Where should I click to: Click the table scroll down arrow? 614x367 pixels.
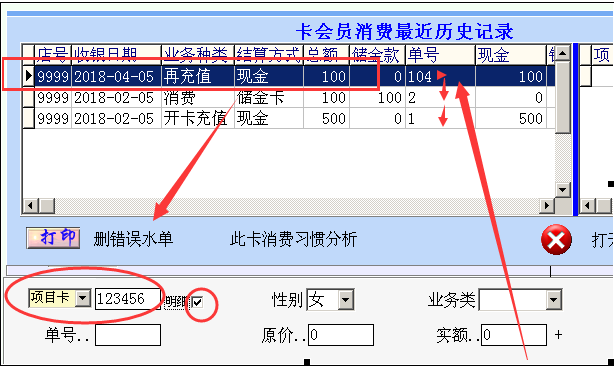click(x=563, y=190)
